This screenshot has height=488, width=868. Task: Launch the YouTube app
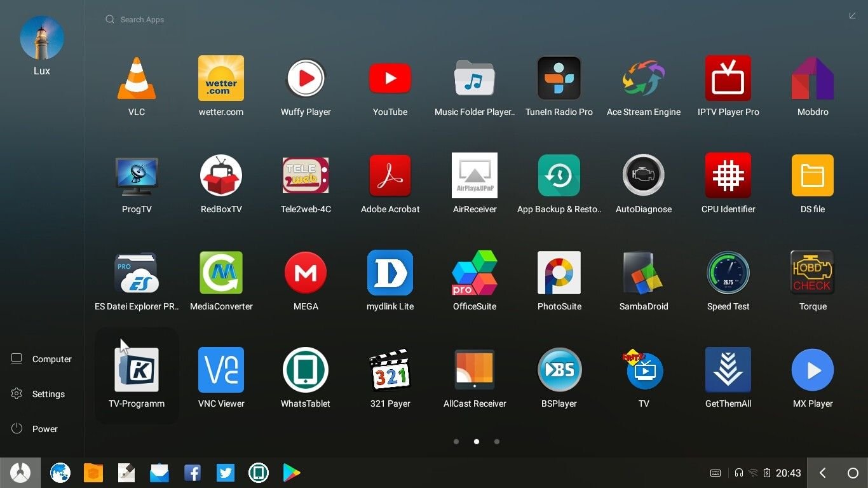point(390,78)
